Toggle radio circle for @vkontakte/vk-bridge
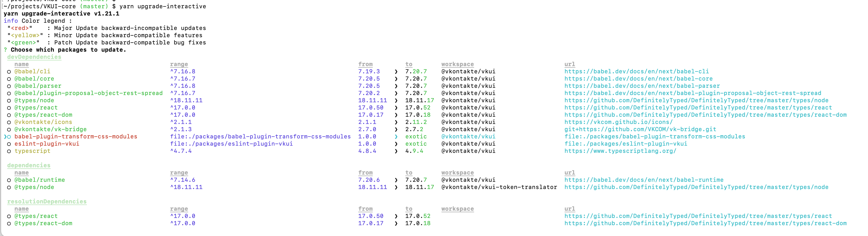The image size is (868, 236). coord(9,130)
